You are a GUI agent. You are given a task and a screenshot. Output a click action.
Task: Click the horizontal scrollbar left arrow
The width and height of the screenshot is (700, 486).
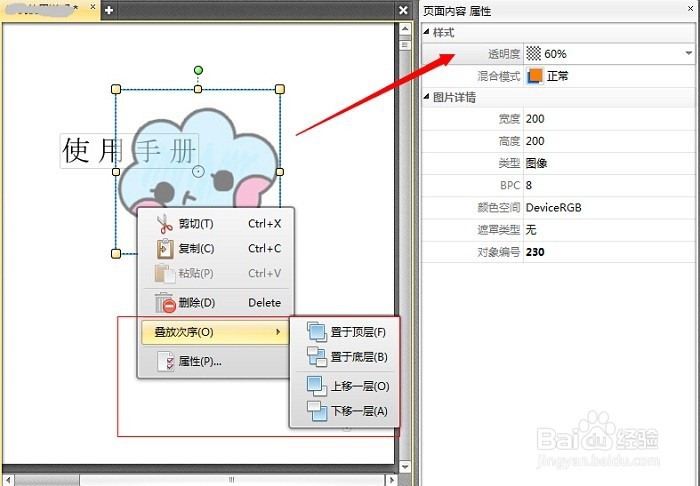(x=8, y=480)
